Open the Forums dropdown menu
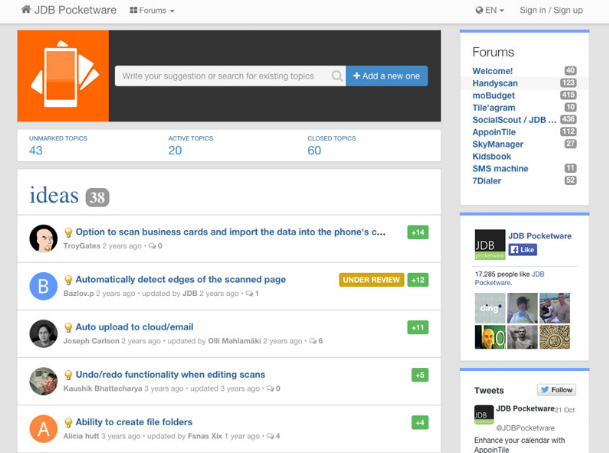Viewport: 609px width, 453px height. pyautogui.click(x=152, y=10)
